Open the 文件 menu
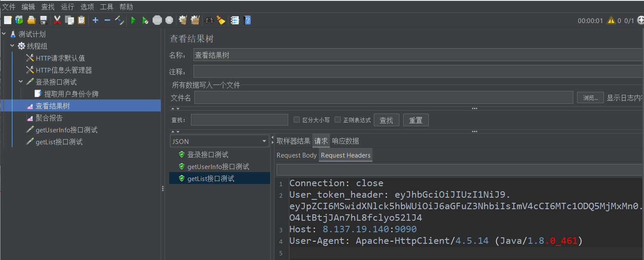This screenshot has width=644, height=260. [9, 7]
